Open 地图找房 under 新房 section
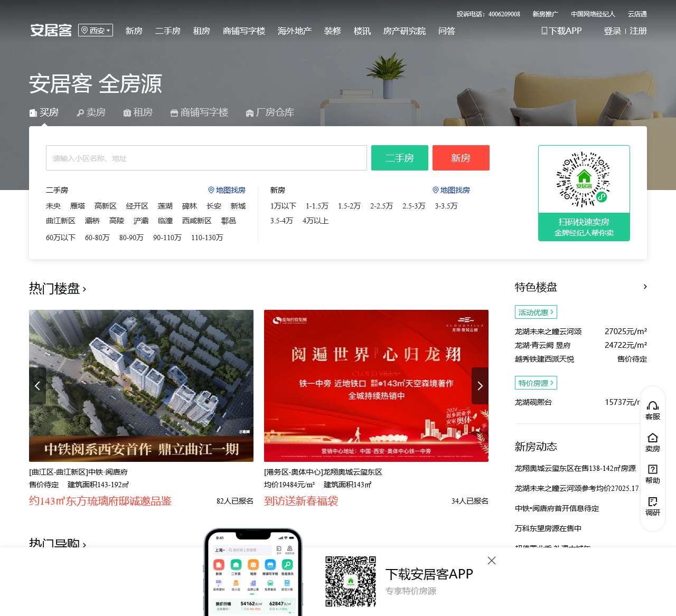 coord(451,190)
